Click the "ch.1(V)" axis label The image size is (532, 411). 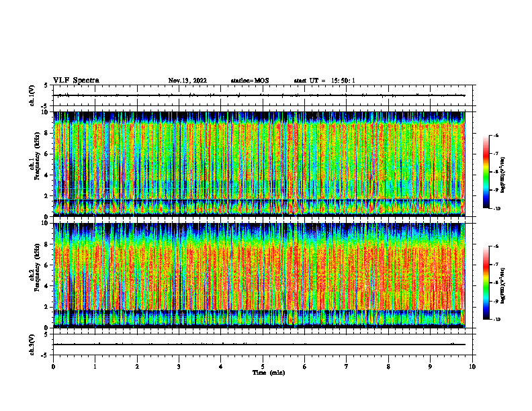pos(32,95)
